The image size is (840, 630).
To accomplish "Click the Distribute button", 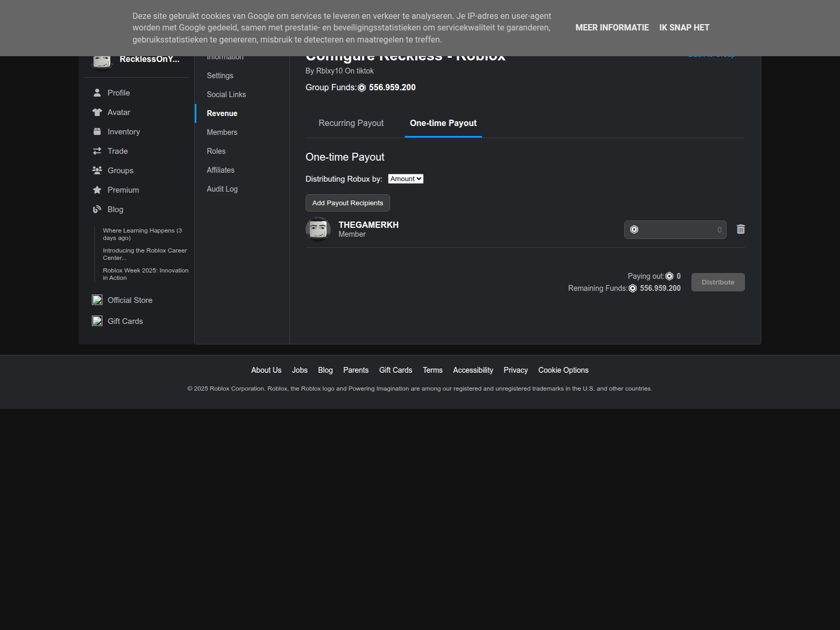I will point(718,282).
